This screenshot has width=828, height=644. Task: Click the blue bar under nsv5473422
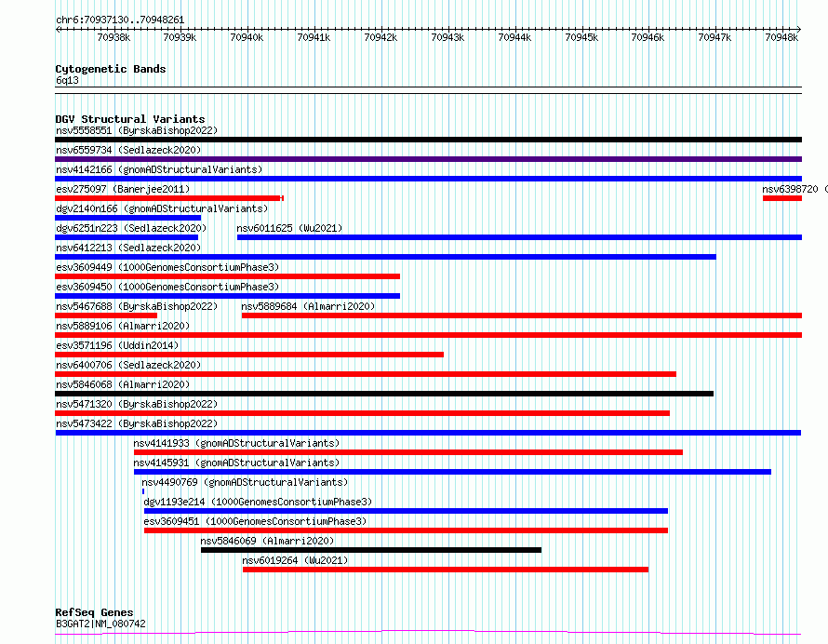tap(428, 433)
